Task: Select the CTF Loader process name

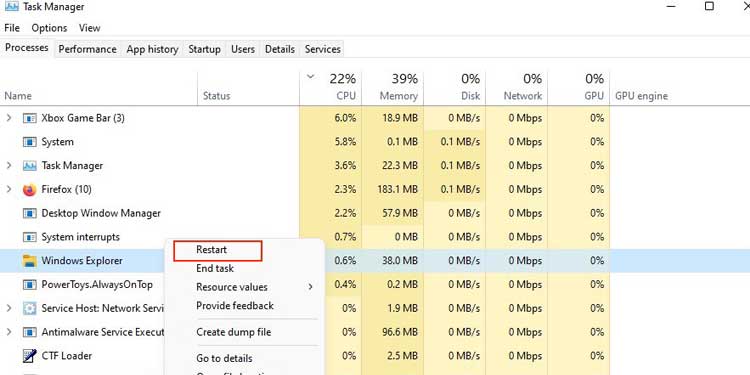Action: pos(66,356)
